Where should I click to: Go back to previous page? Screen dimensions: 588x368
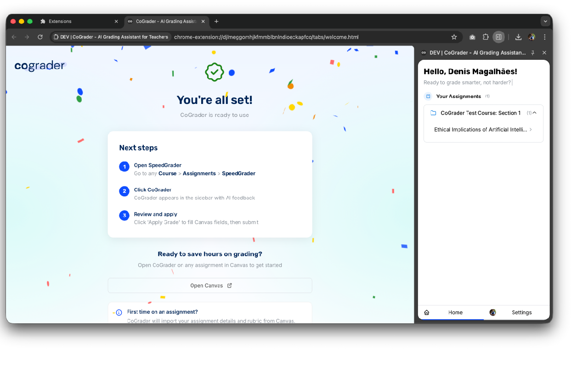[x=14, y=37]
